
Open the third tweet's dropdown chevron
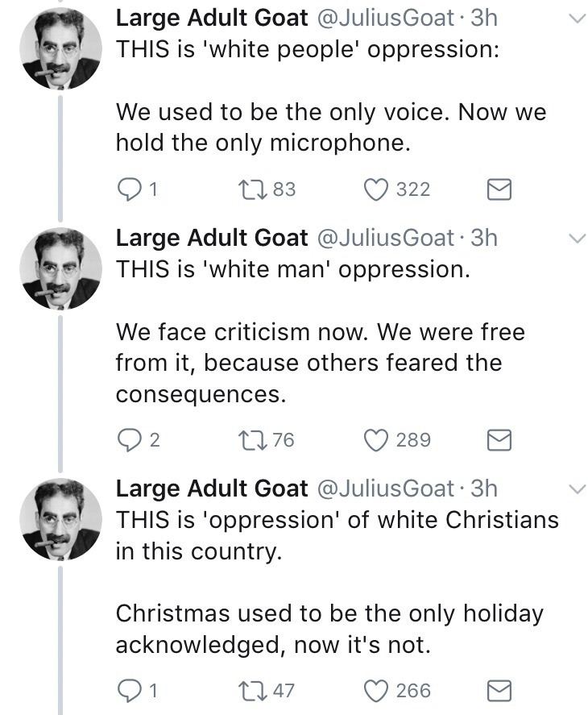click(x=575, y=489)
